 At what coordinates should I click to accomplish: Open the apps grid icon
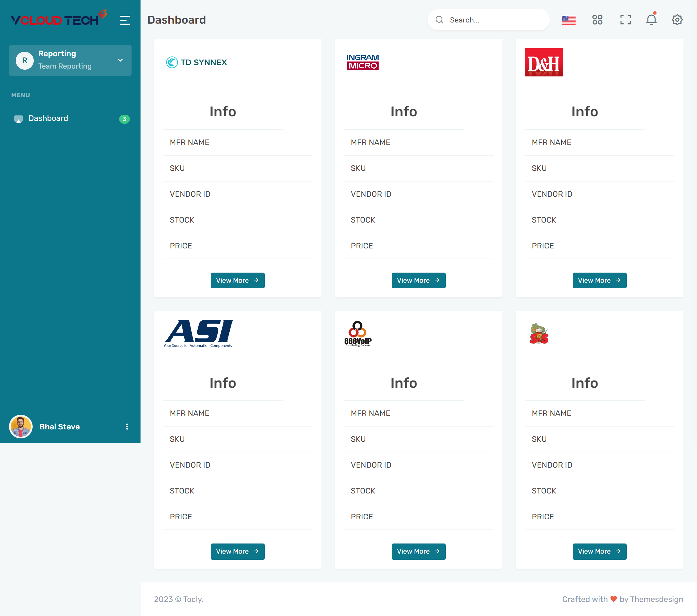click(597, 20)
